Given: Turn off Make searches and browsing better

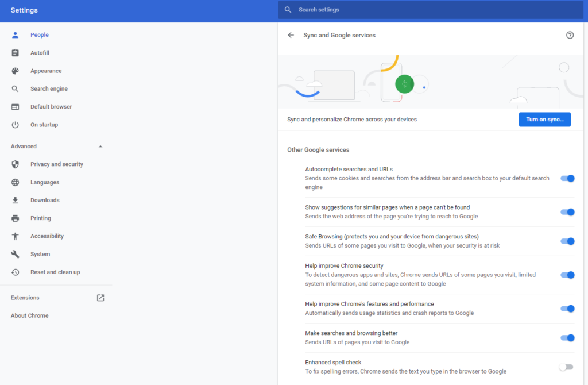Looking at the screenshot, I should tap(567, 338).
